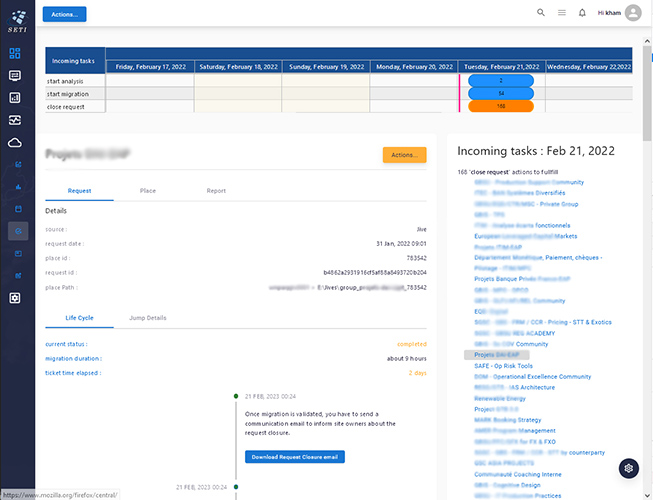Click the activity pulse icon in sidebar
The height and width of the screenshot is (500, 653).
pos(15,120)
